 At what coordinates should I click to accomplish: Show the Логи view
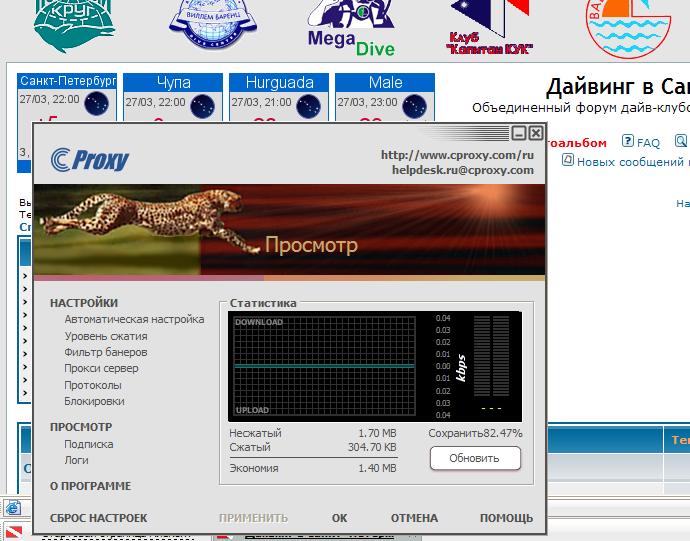76,460
